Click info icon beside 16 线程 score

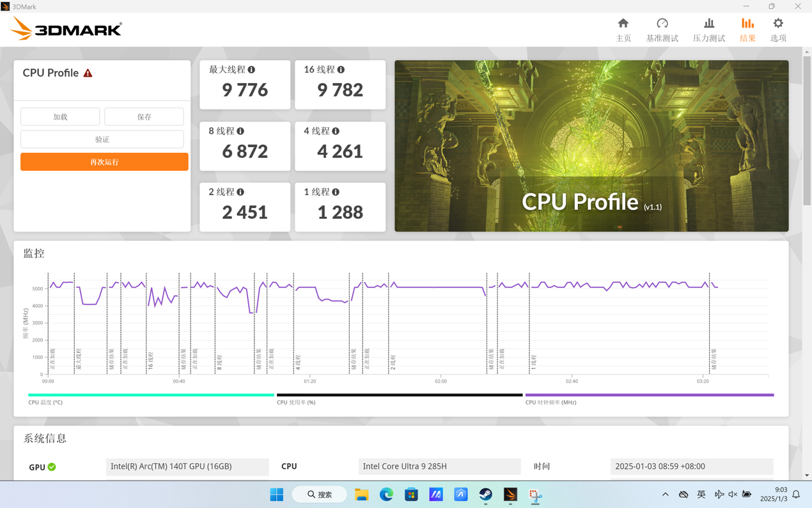pos(341,70)
